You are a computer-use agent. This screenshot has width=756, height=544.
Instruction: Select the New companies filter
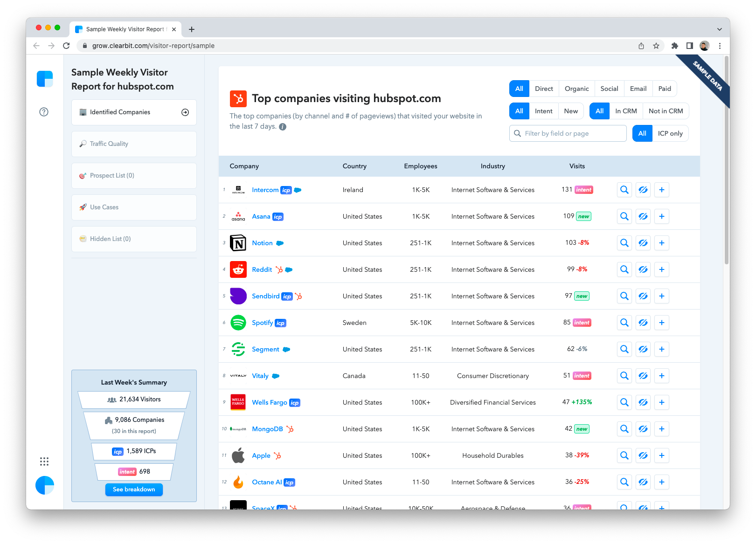click(x=571, y=111)
